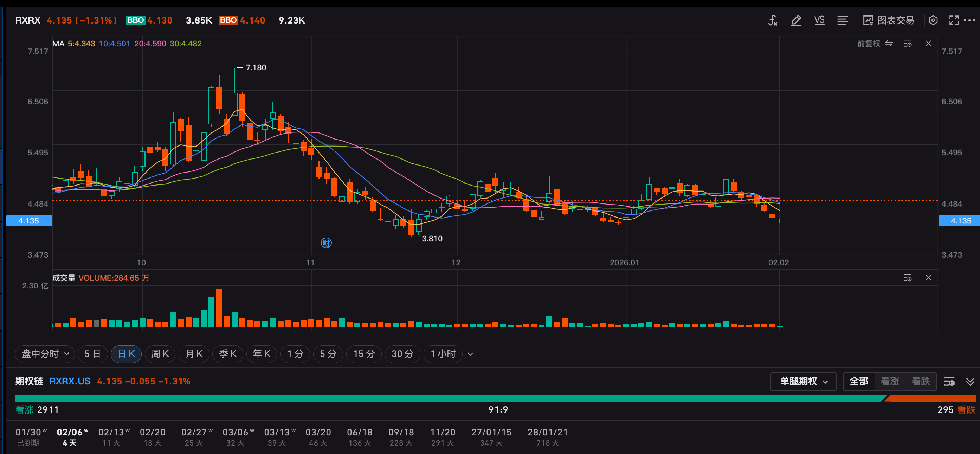
Task: Enter fullscreen chart mode
Action: click(954, 20)
